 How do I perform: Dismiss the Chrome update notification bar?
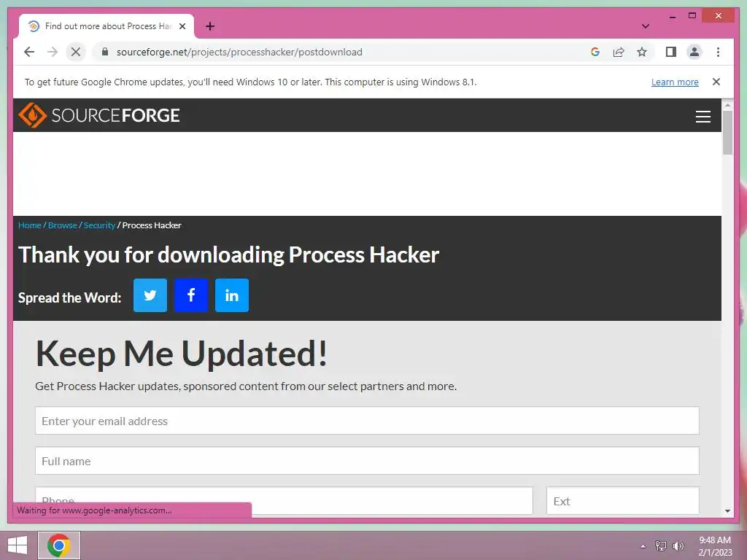(x=716, y=82)
